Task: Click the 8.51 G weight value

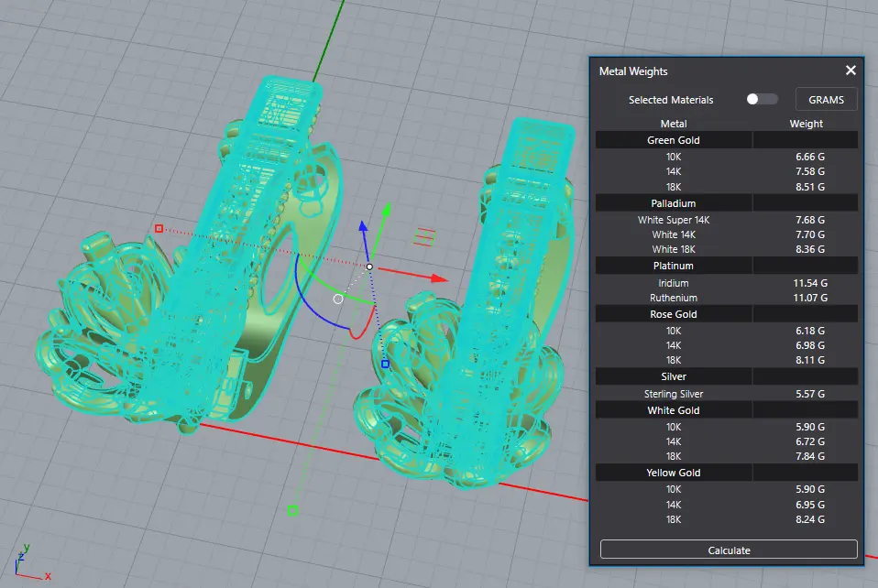Action: (809, 187)
